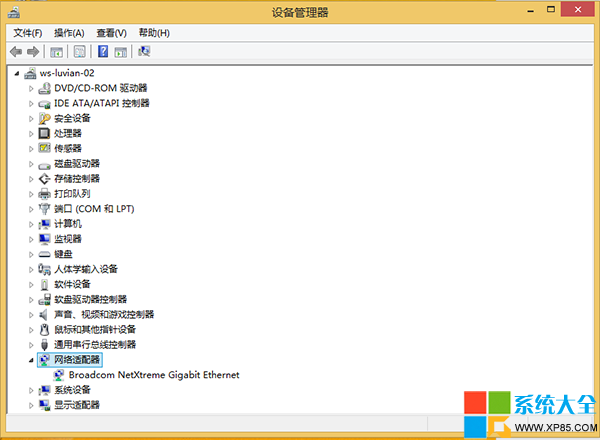This screenshot has height=440, width=600.
Task: Open the 操作(A) menu
Action: 69,33
